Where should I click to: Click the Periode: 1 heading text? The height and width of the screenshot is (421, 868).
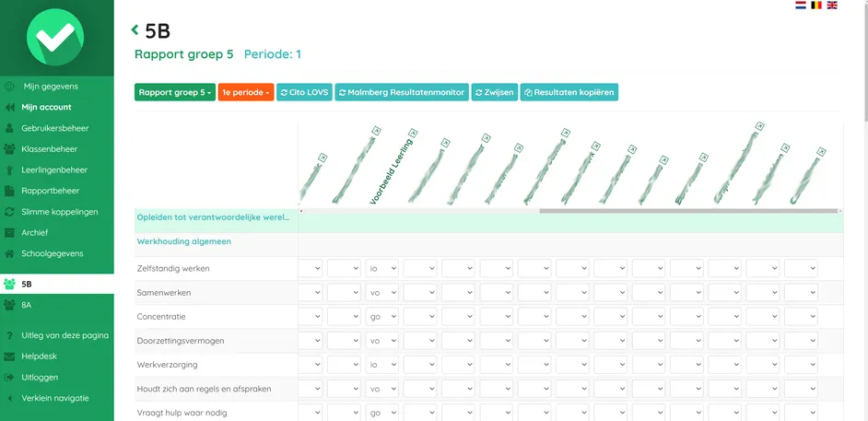pos(273,54)
